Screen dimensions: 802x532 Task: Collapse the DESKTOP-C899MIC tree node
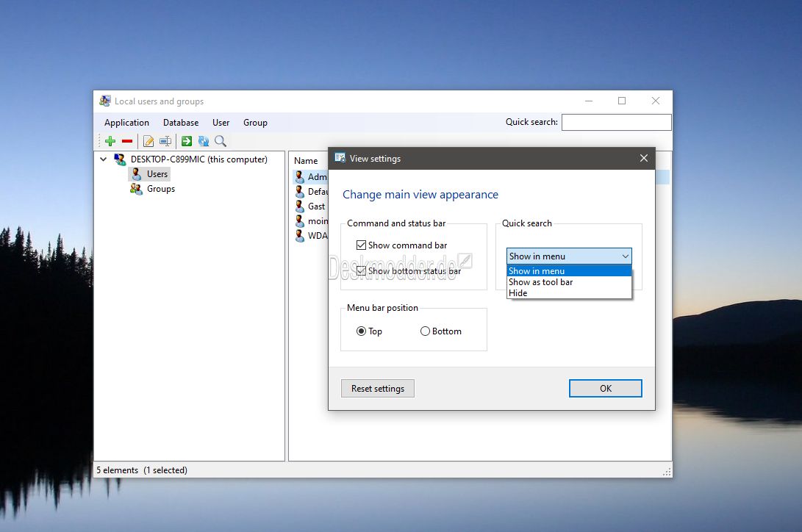104,159
